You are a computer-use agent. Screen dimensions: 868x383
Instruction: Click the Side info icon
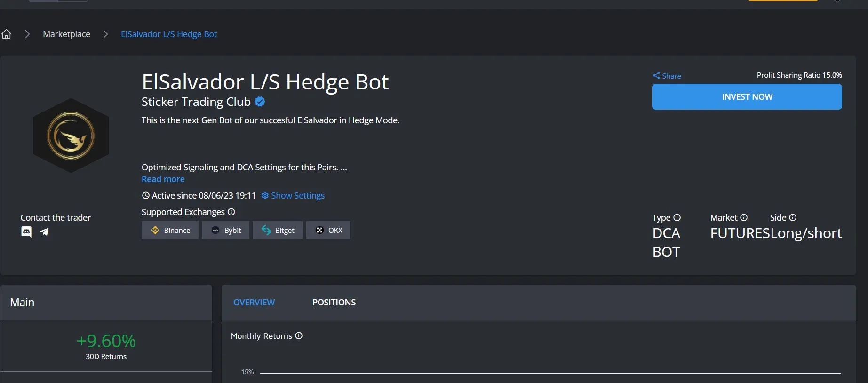[x=793, y=217]
